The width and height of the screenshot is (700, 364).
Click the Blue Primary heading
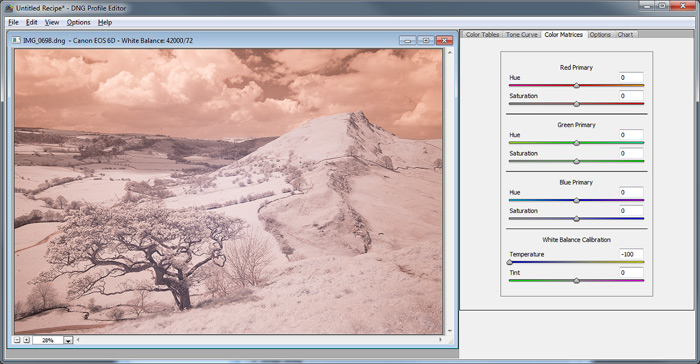(x=576, y=182)
